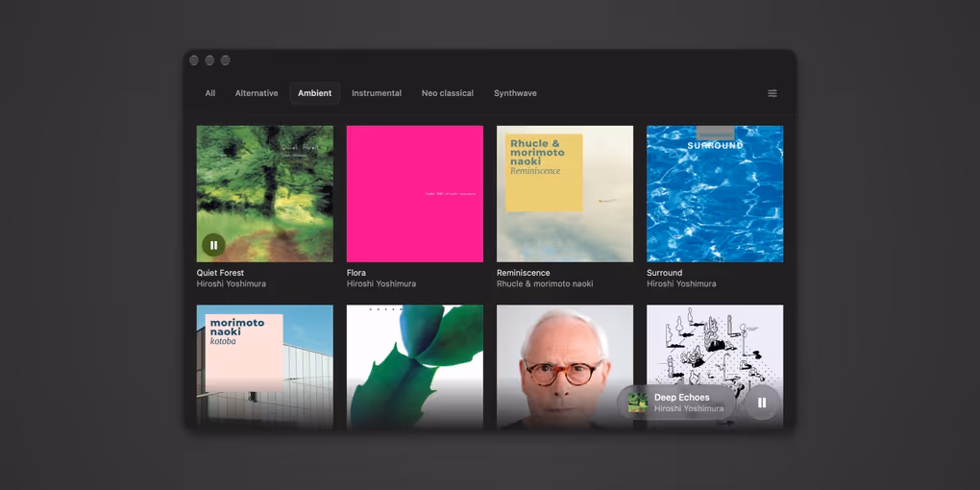Image resolution: width=980 pixels, height=490 pixels.
Task: Open the pink Flora album cover
Action: (x=415, y=194)
